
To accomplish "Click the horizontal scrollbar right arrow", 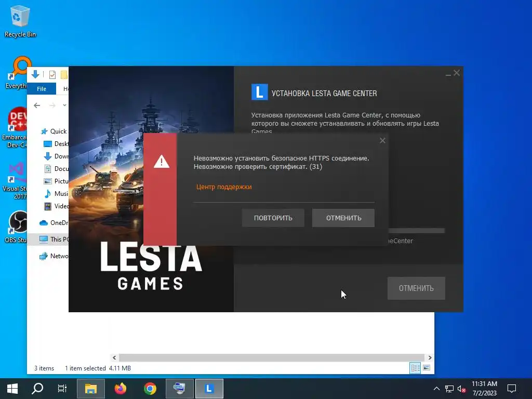I will pos(430,357).
